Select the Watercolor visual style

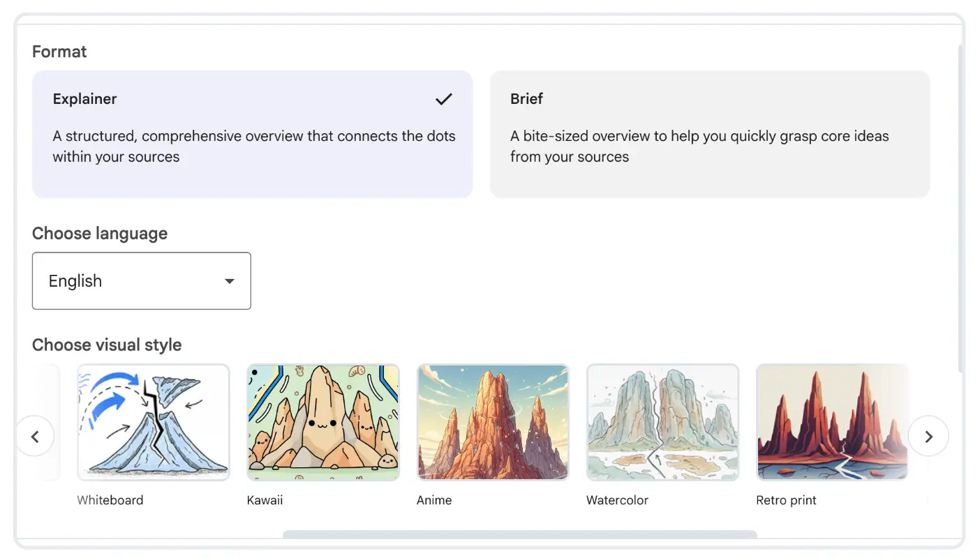[x=662, y=422]
